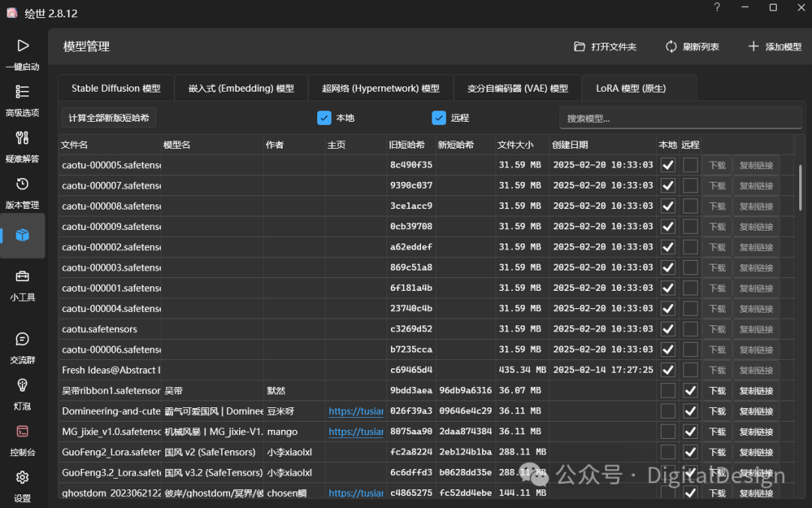812x508 pixels.
Task: Open 设置 gear icon in sidebar
Action: [x=23, y=477]
